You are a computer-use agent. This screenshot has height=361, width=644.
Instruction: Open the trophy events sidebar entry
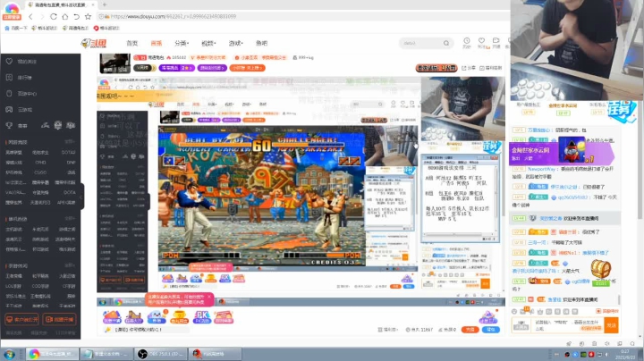pyautogui.click(x=9, y=125)
